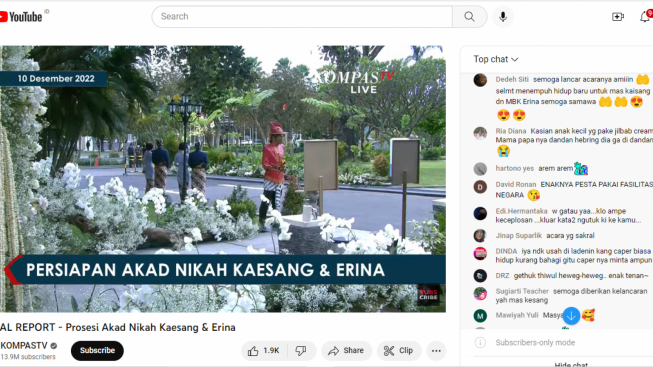Click hartono yes chat avatar
Image resolution: width=653 pixels, height=367 pixels.
480,169
